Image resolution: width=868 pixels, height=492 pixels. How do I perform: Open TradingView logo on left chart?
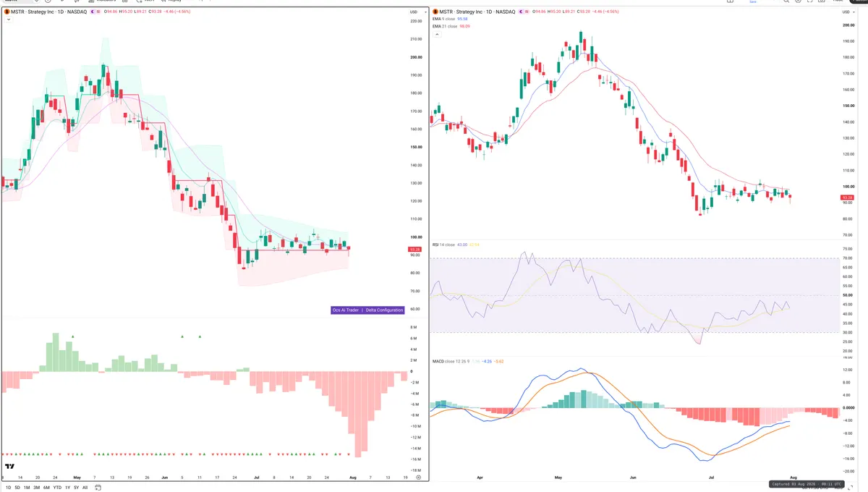tap(10, 467)
